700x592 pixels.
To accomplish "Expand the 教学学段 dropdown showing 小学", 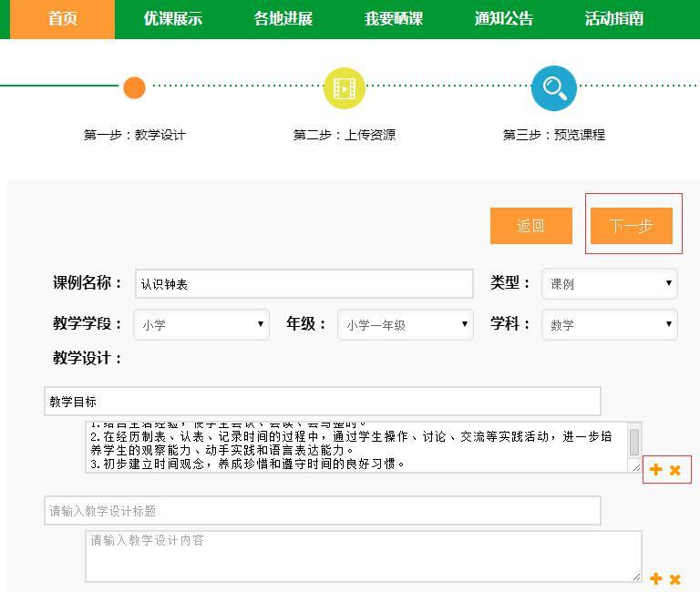I will point(201,325).
